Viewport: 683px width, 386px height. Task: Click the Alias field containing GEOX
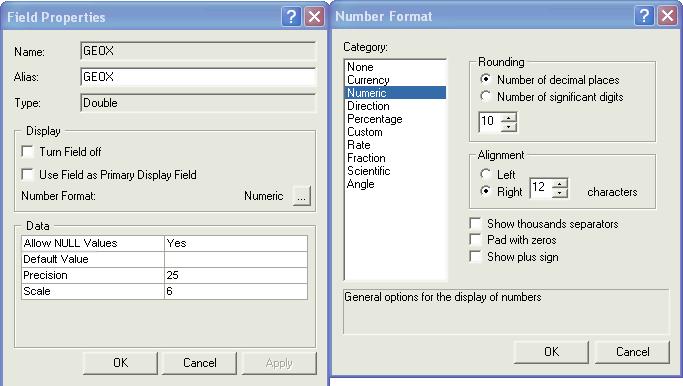coord(198,77)
